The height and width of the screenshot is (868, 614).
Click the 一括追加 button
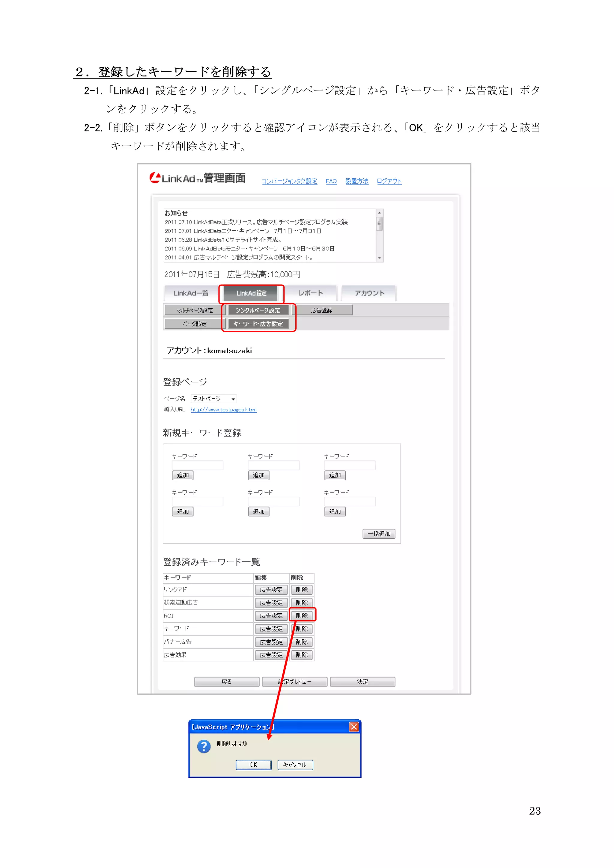point(379,534)
